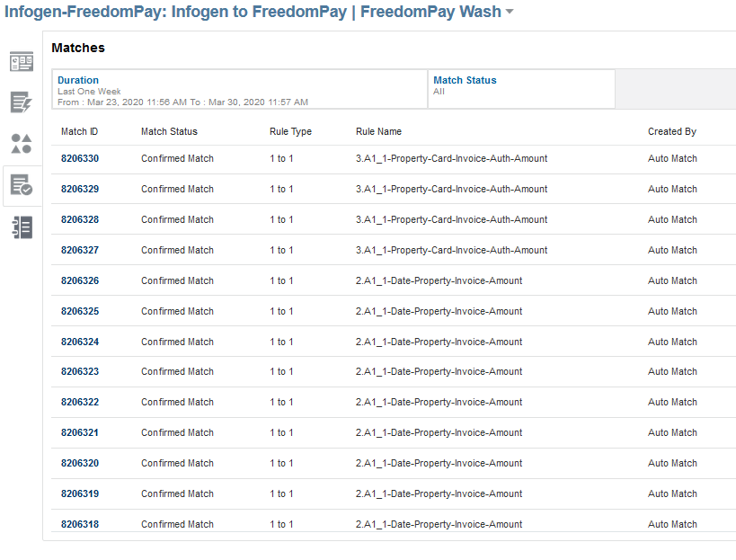Select match ID 8206318 link

pyautogui.click(x=80, y=525)
